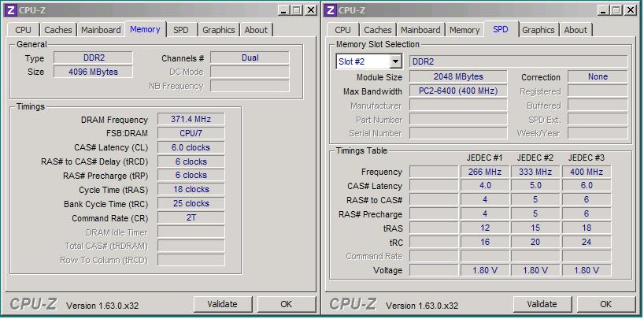Click the CPU-Z logo icon in right window title bar

point(331,10)
